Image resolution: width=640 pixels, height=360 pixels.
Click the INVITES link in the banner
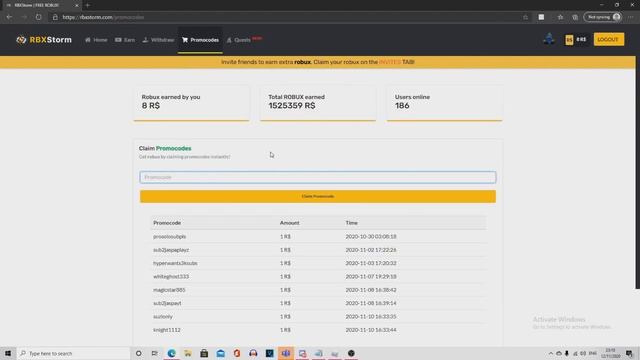(390, 62)
